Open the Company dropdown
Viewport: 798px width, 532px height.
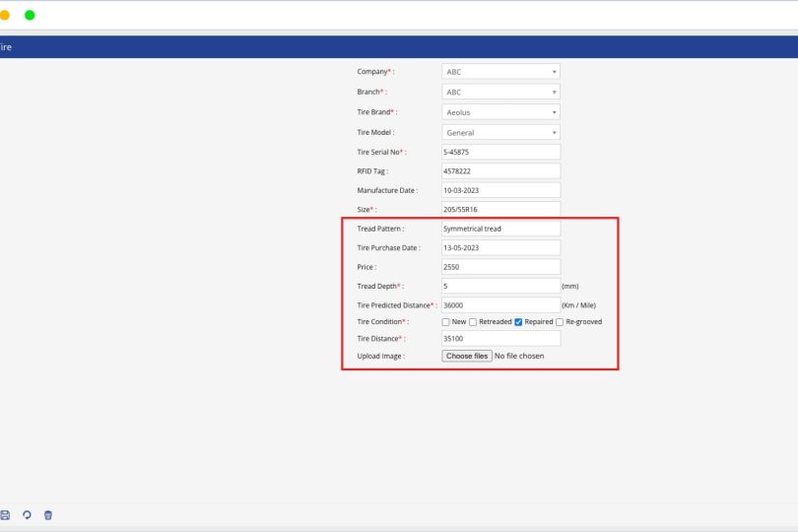[500, 72]
